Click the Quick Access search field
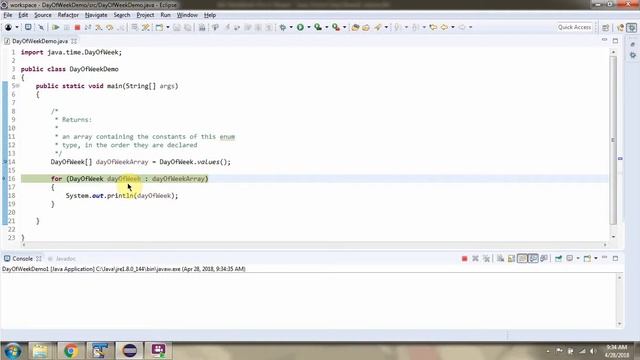640x360 pixels. (x=574, y=27)
